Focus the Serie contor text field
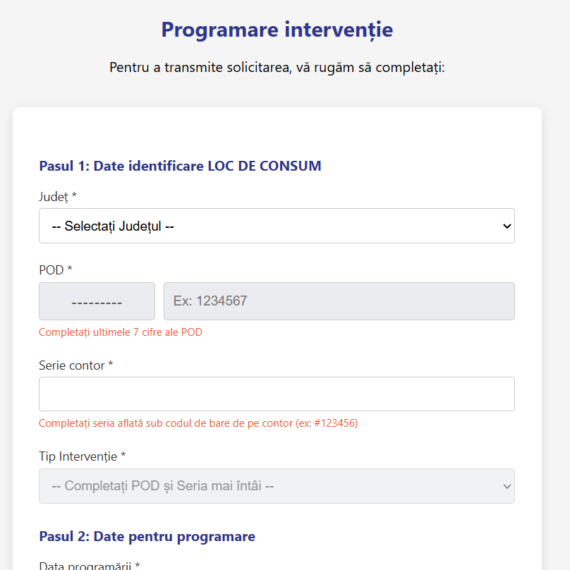The image size is (570, 570). [277, 394]
